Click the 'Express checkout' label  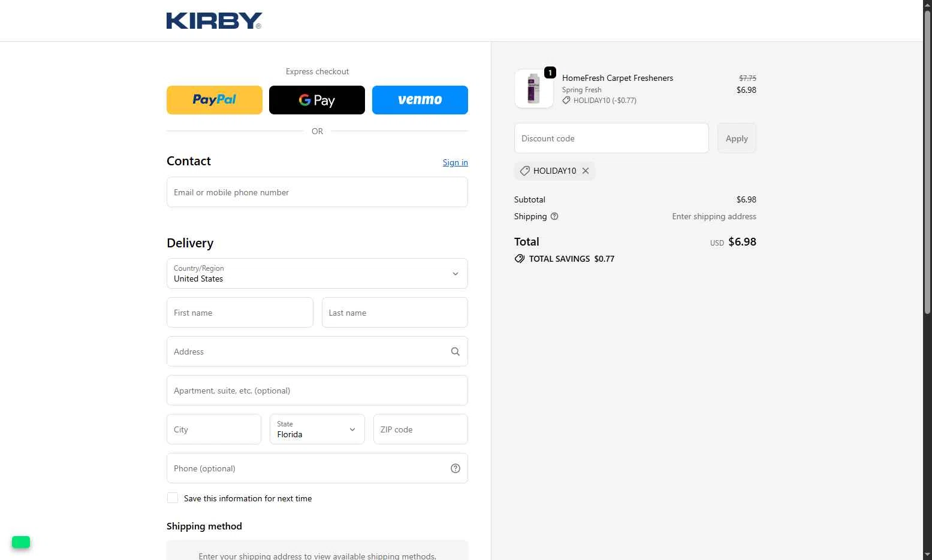click(x=317, y=71)
